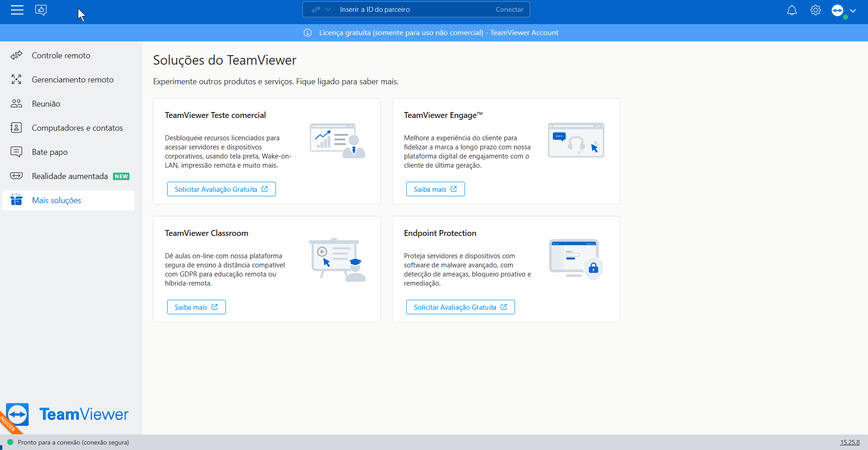The width and height of the screenshot is (868, 450).
Task: Click the TeamViewer account avatar
Action: tap(838, 10)
